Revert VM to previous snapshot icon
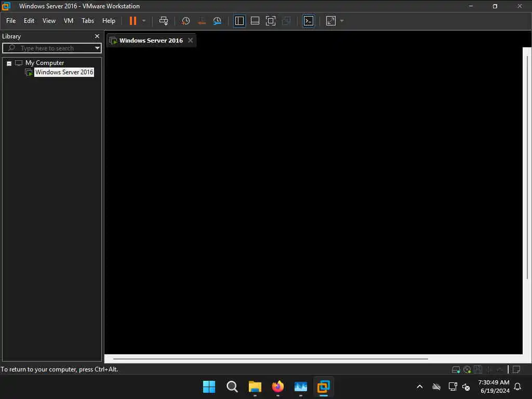 coord(202,21)
